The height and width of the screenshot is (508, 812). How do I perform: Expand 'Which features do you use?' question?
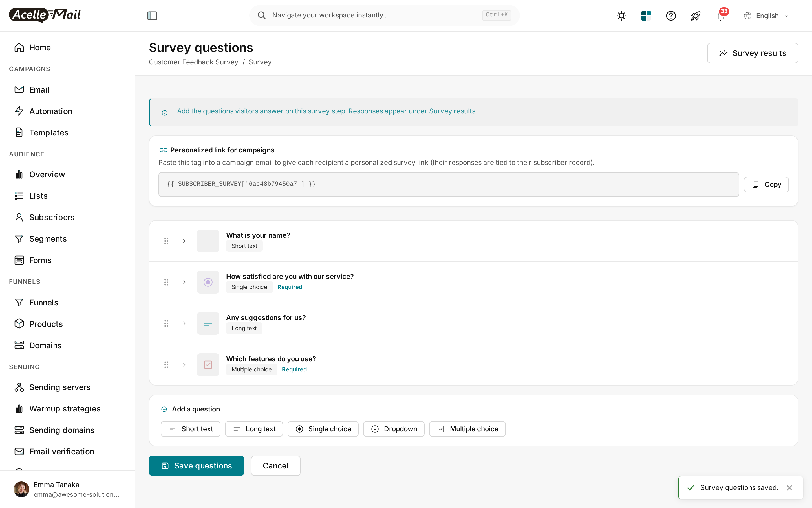[x=184, y=365]
